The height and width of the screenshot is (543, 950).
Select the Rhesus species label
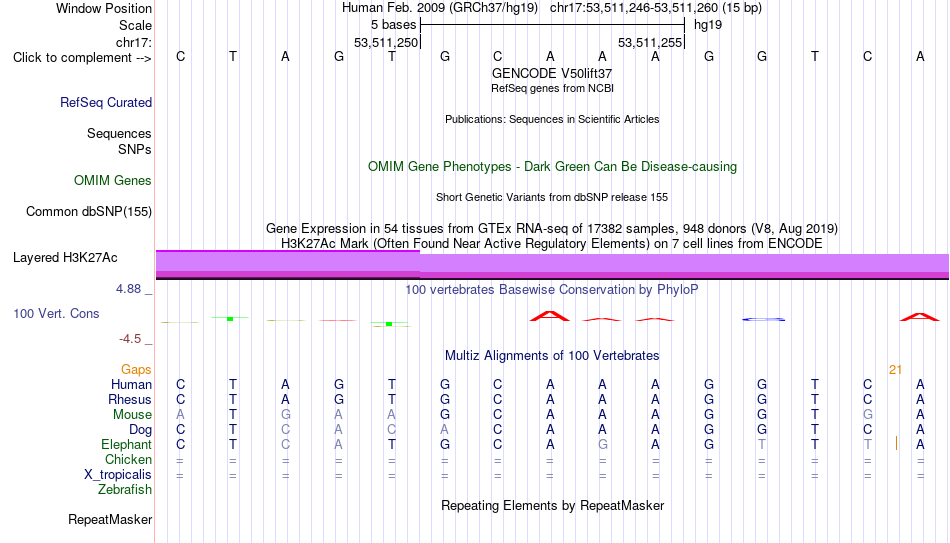[130, 399]
